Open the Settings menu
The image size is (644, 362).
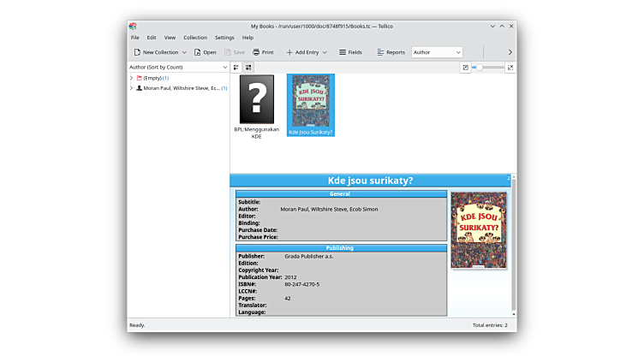224,38
